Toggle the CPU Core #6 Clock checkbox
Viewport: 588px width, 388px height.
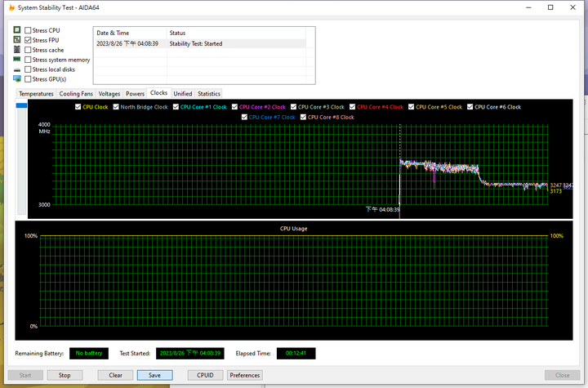pos(470,107)
